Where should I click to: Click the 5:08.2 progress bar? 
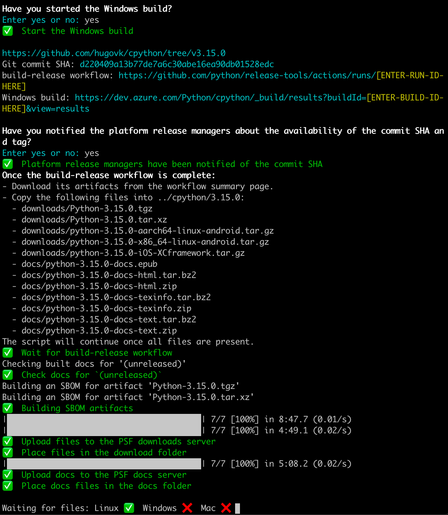104,464
